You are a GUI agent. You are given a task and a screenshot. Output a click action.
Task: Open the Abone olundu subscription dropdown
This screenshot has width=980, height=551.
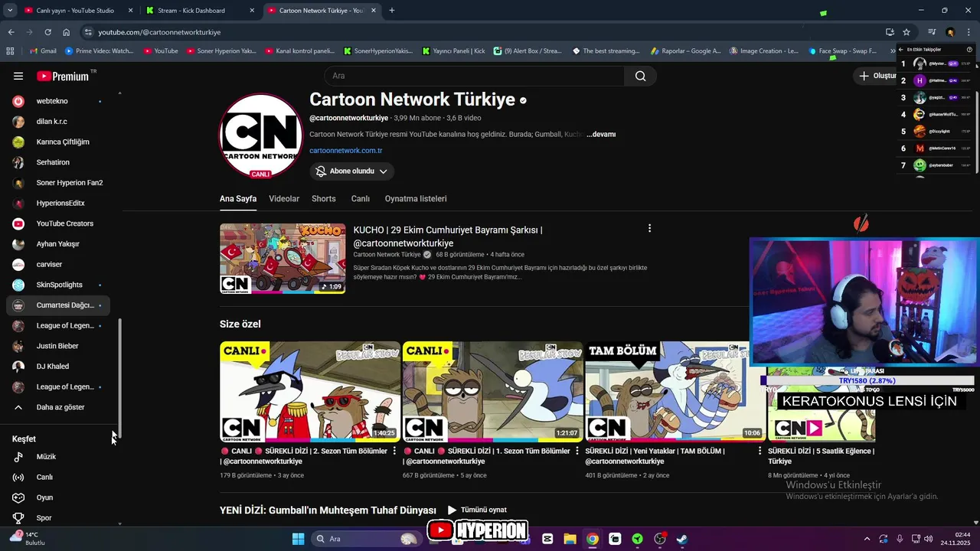pyautogui.click(x=351, y=171)
